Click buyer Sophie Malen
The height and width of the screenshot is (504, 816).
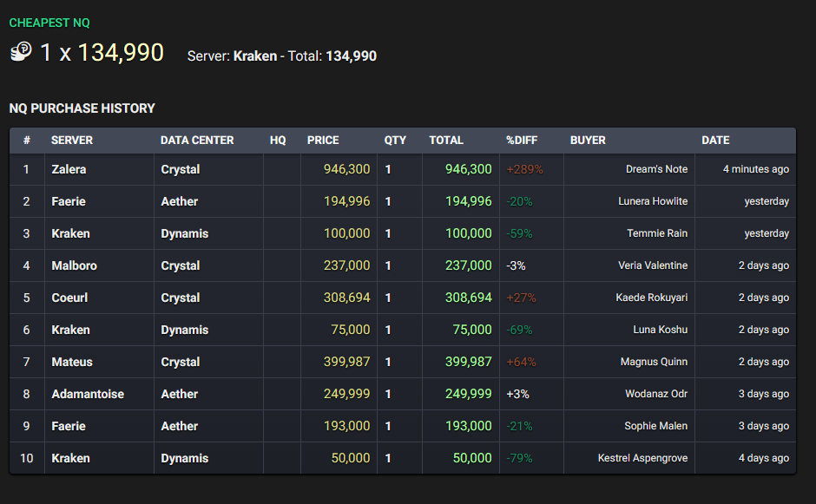tap(656, 426)
